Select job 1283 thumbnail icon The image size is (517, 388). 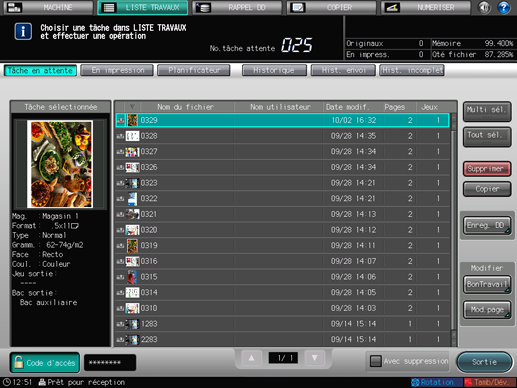click(x=132, y=324)
